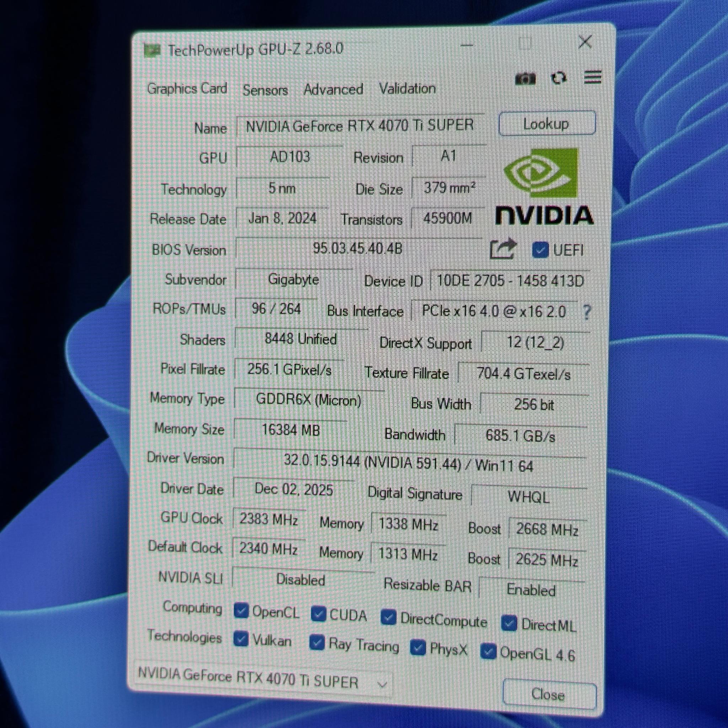Switch to the Graphics Card tab
Screen dimensions: 728x728
187,89
